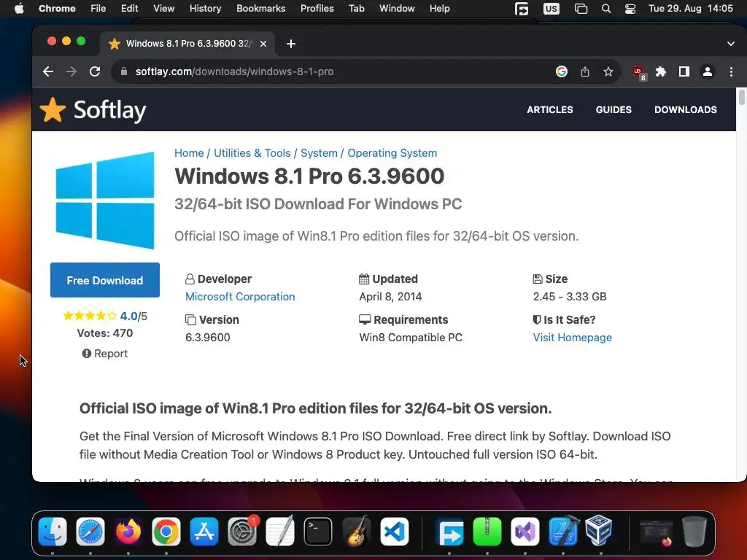The image size is (747, 560).
Task: Go back using the browser back arrow
Action: (x=48, y=71)
